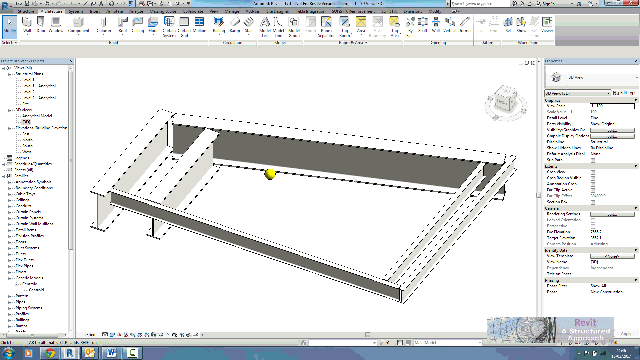This screenshot has height=360, width=640.
Task: Select the Tag Area tool
Action: coord(394,27)
